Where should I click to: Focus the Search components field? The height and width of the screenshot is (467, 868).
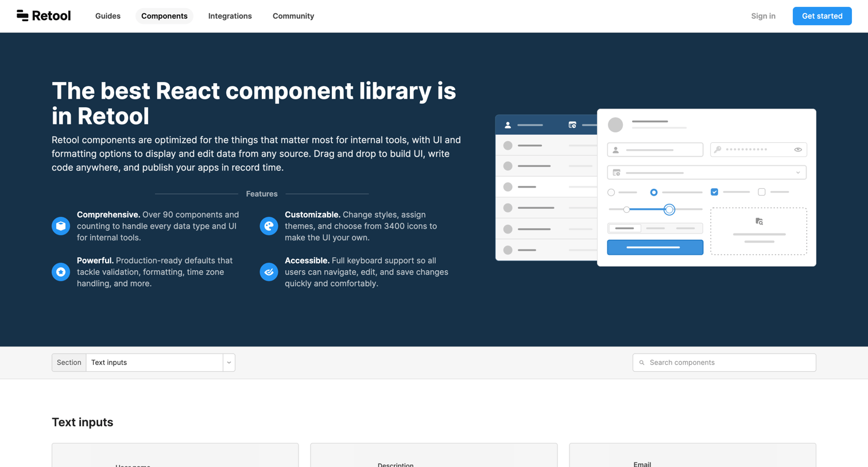pyautogui.click(x=724, y=363)
